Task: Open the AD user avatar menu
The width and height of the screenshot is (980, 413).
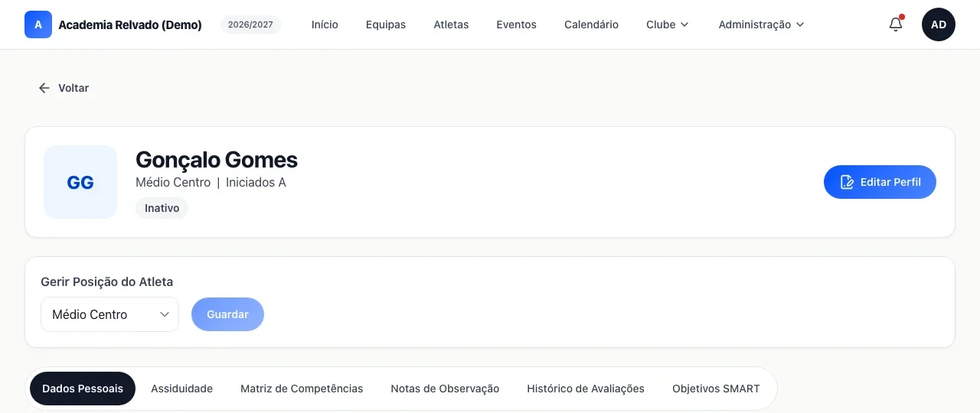Action: (x=939, y=24)
